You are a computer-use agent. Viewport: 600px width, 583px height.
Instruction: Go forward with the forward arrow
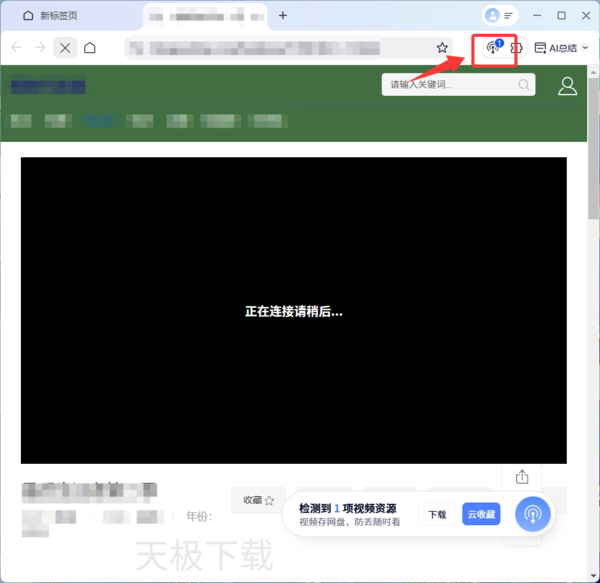(40, 48)
